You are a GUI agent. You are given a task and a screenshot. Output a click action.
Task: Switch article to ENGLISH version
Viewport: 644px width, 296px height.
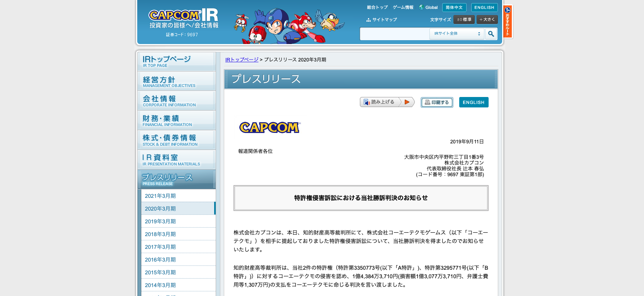pos(474,102)
